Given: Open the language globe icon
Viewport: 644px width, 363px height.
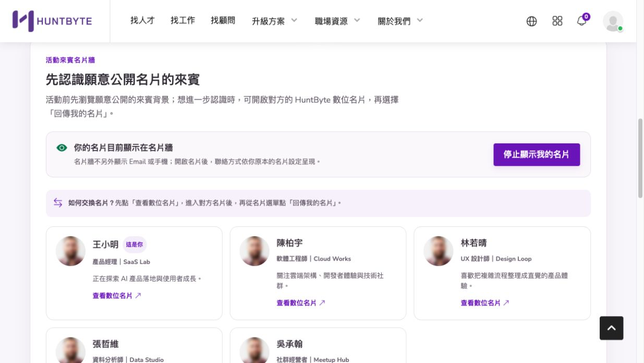Looking at the screenshot, I should coord(531,21).
